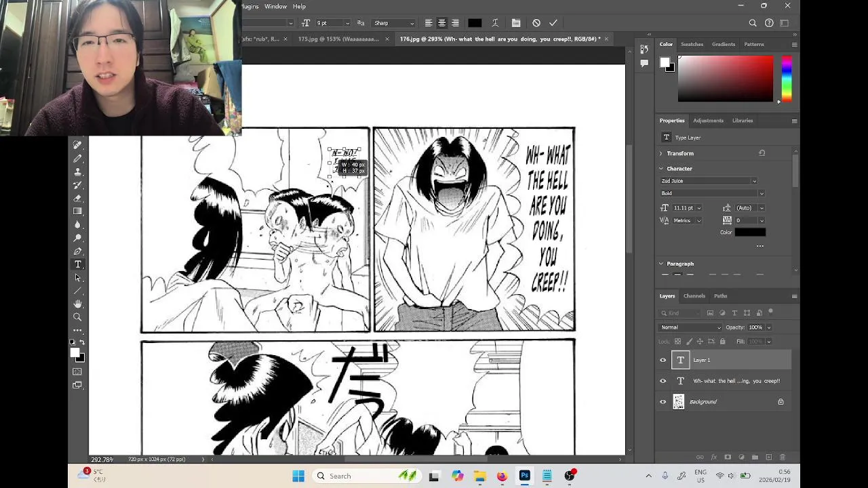Image resolution: width=868 pixels, height=488 pixels.
Task: Expand the Transform section
Action: (x=661, y=154)
